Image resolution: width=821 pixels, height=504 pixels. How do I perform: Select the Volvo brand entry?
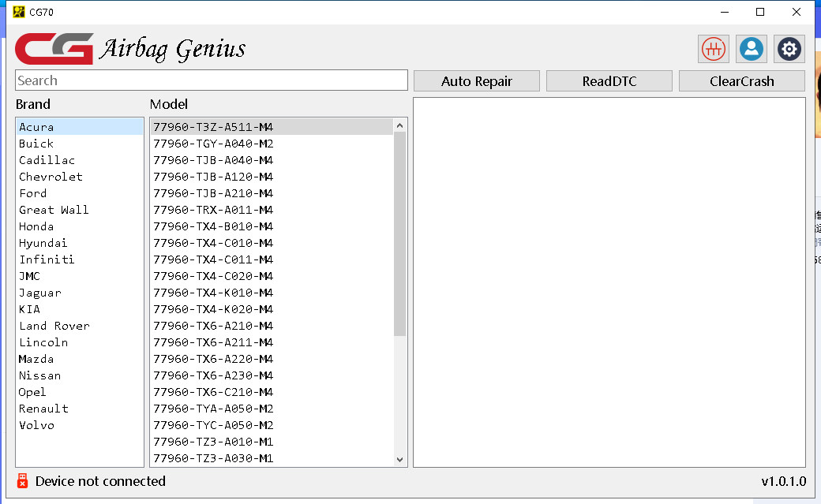point(37,425)
